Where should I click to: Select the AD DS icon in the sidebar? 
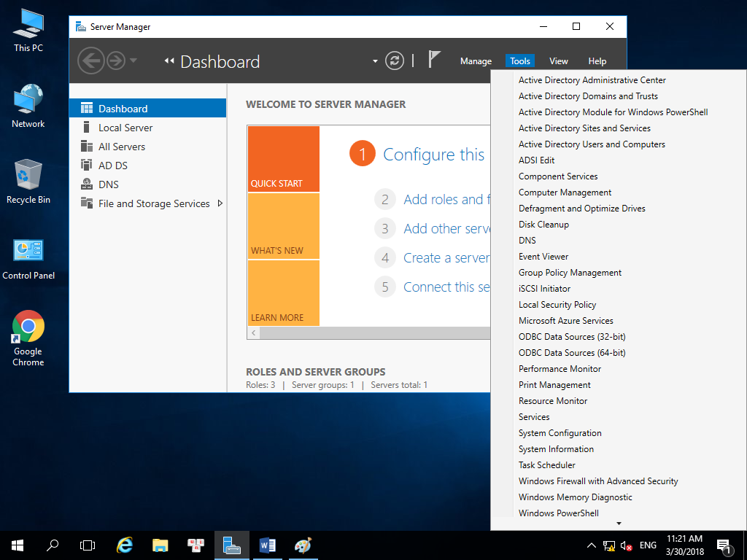[86, 165]
